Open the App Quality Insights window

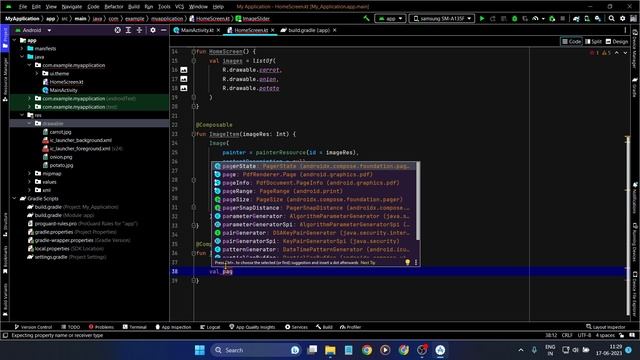point(252,327)
